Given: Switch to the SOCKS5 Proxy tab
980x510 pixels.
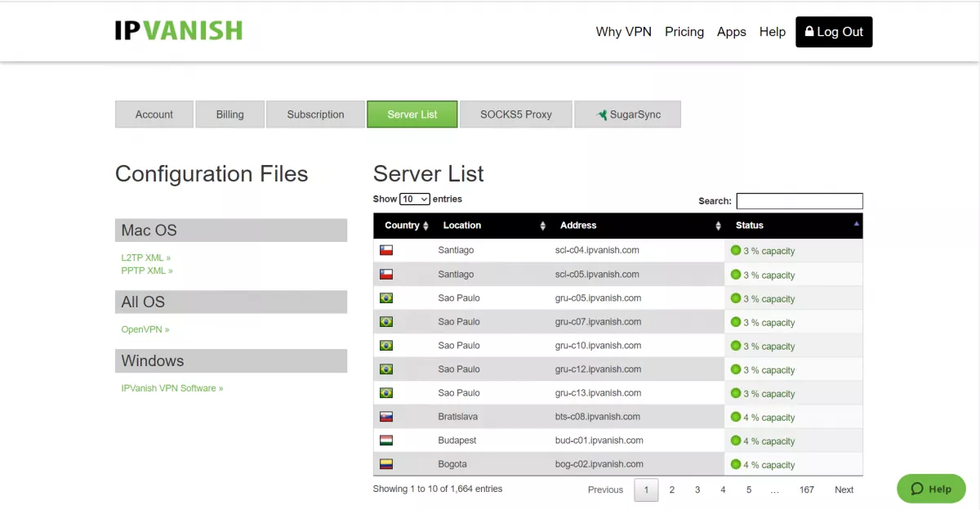Looking at the screenshot, I should coord(515,114).
